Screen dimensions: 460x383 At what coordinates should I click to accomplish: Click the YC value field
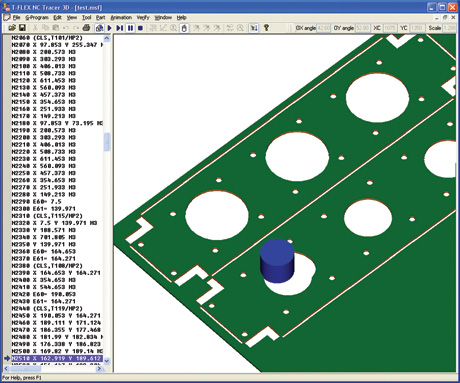(x=416, y=28)
